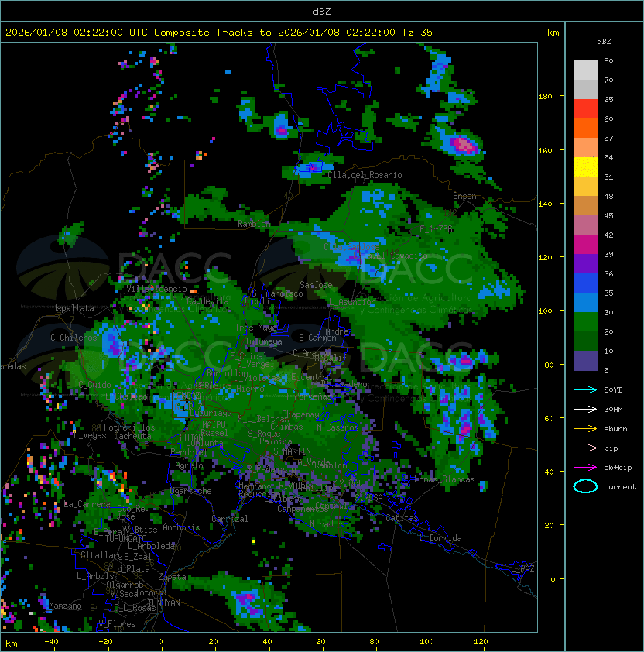This screenshot has height=652, width=644.
Task: Click the 'Tz 35' threshold text in header
Action: coord(417,33)
